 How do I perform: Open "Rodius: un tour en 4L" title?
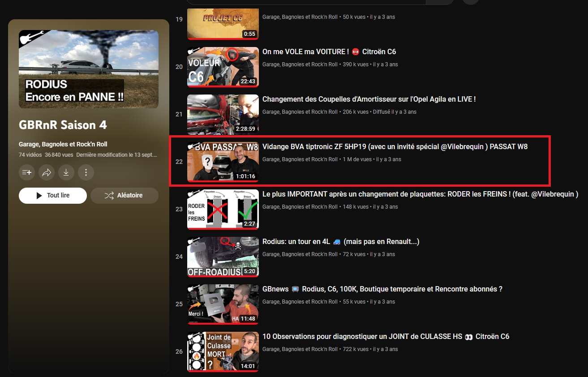click(341, 242)
